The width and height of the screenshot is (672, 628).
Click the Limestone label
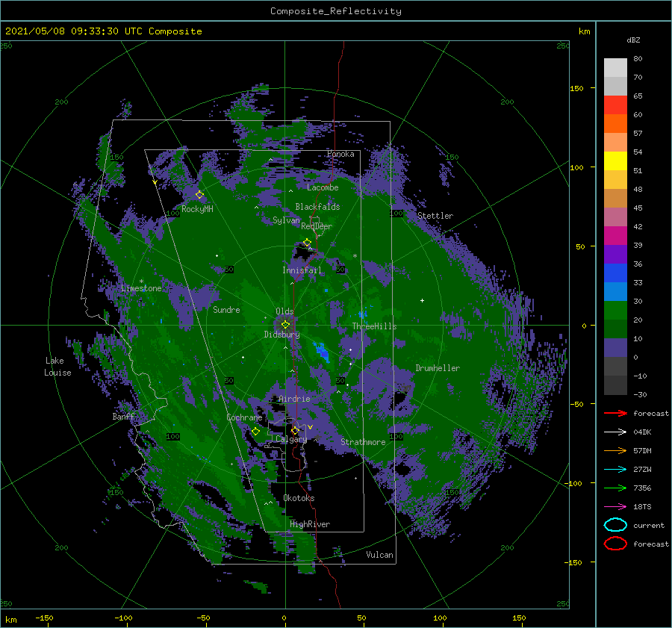point(141,288)
